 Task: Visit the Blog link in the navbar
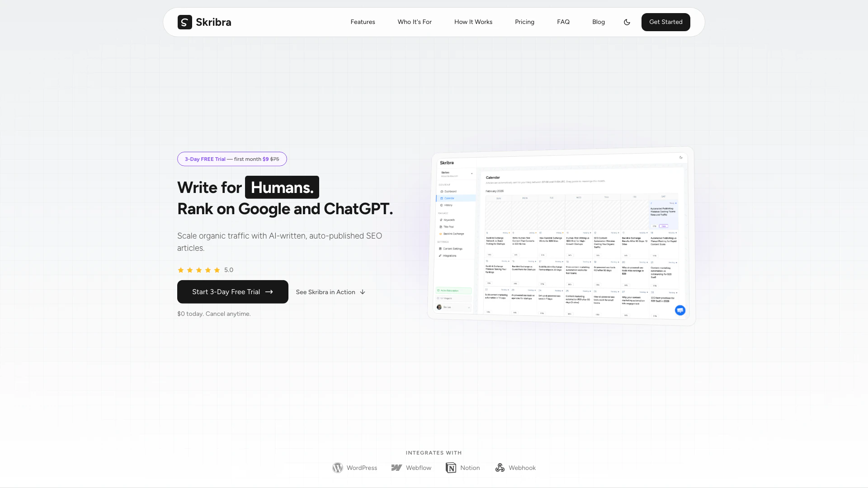click(598, 22)
